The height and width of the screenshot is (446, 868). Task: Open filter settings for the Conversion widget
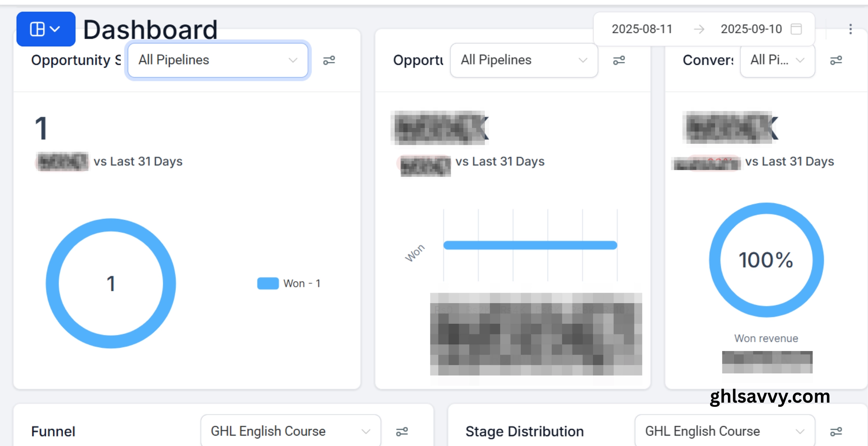click(x=837, y=60)
